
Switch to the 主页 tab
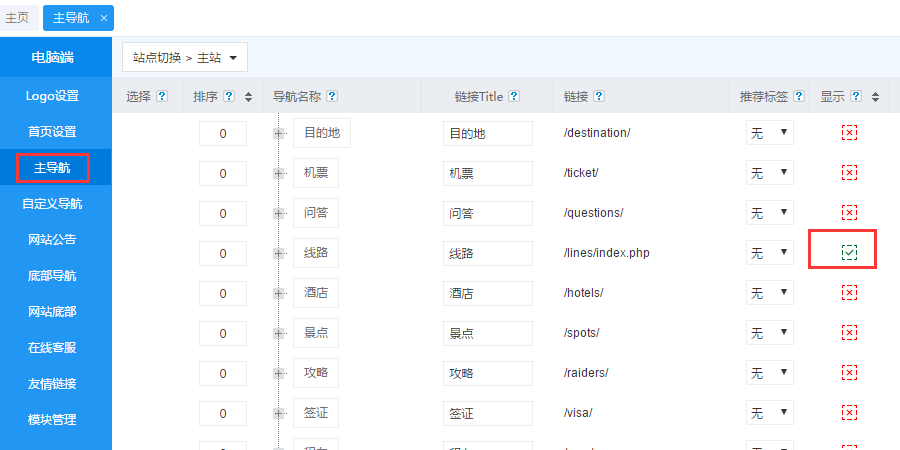[17, 18]
